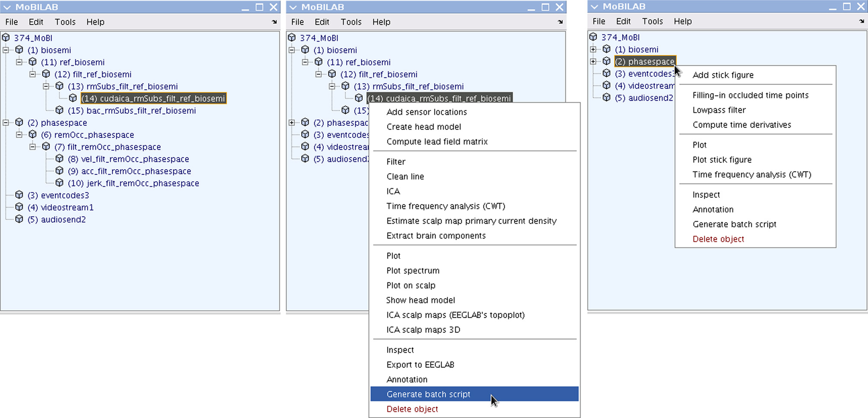Expand the (1) biosemi node in right window
The image size is (868, 418).
(594, 49)
